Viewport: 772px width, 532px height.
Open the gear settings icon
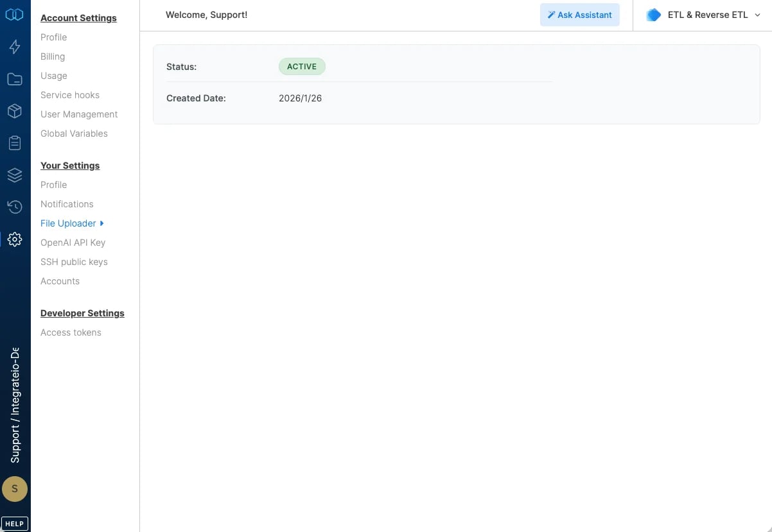point(14,239)
